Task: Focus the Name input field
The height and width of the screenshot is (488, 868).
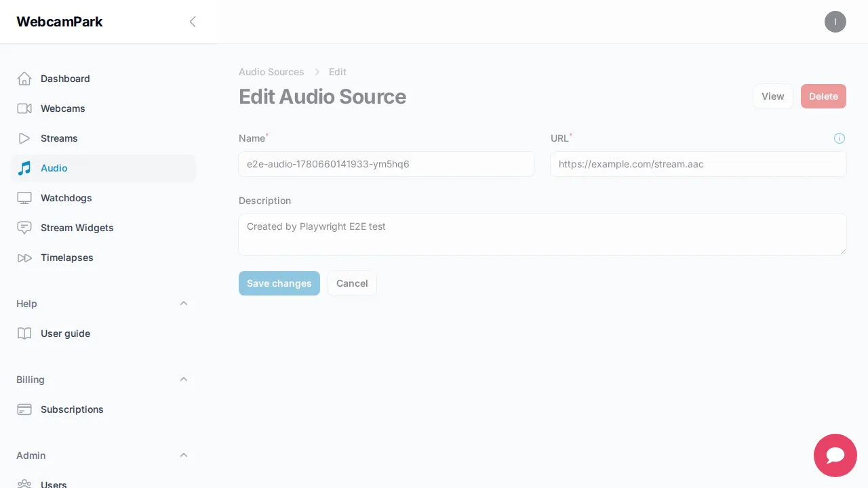Action: [387, 164]
